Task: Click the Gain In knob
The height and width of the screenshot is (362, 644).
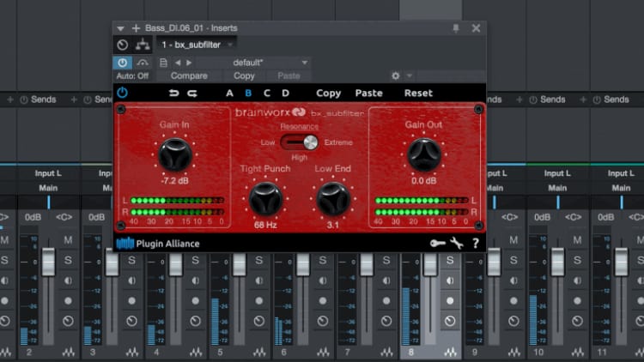Action: click(x=175, y=154)
